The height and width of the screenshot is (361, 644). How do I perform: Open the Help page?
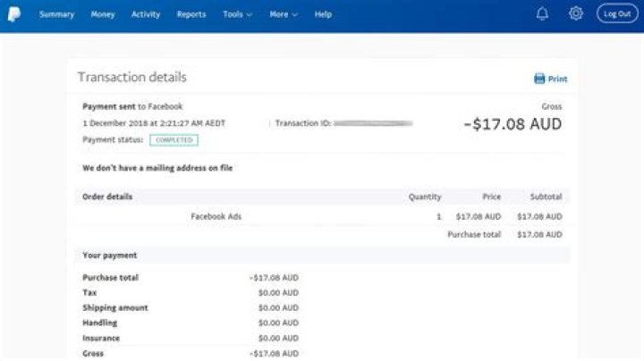pyautogui.click(x=323, y=14)
